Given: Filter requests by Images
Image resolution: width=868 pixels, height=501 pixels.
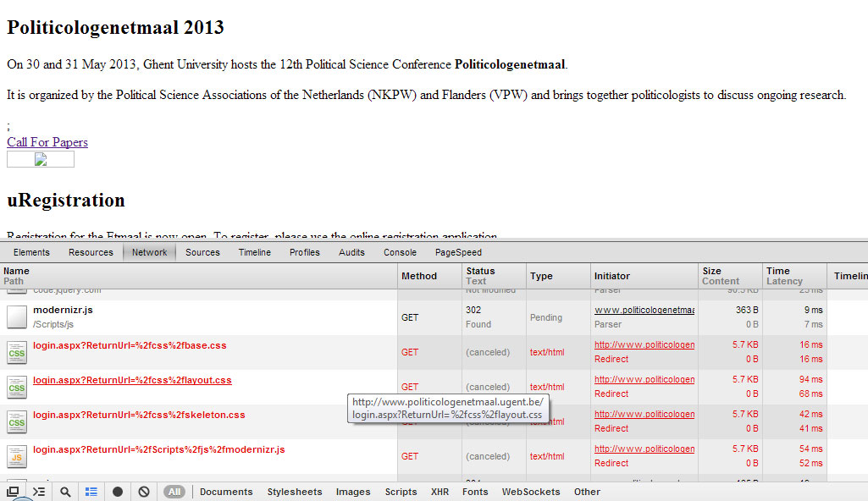Looking at the screenshot, I should [x=353, y=492].
